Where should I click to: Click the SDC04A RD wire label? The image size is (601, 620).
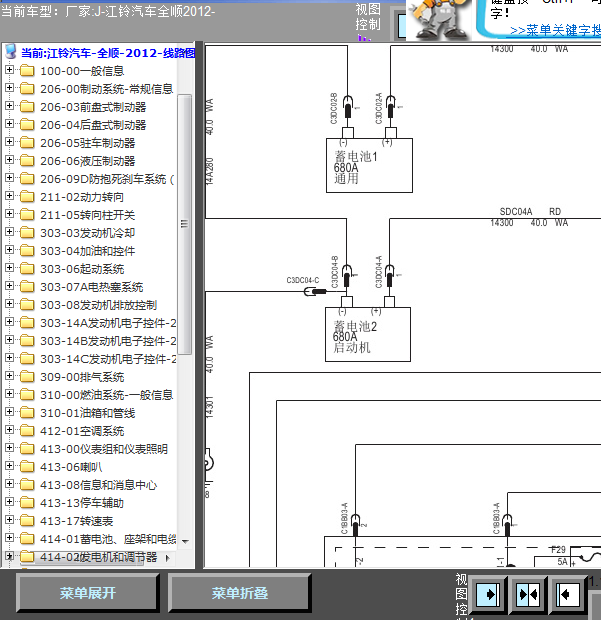tap(530, 212)
